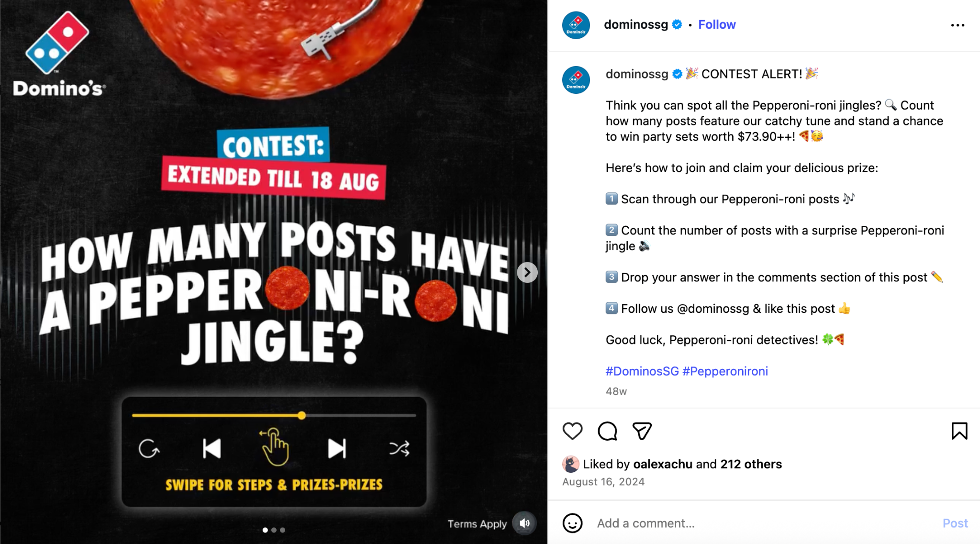Image resolution: width=980 pixels, height=544 pixels.
Task: Click the Add a comment field
Action: (x=766, y=523)
